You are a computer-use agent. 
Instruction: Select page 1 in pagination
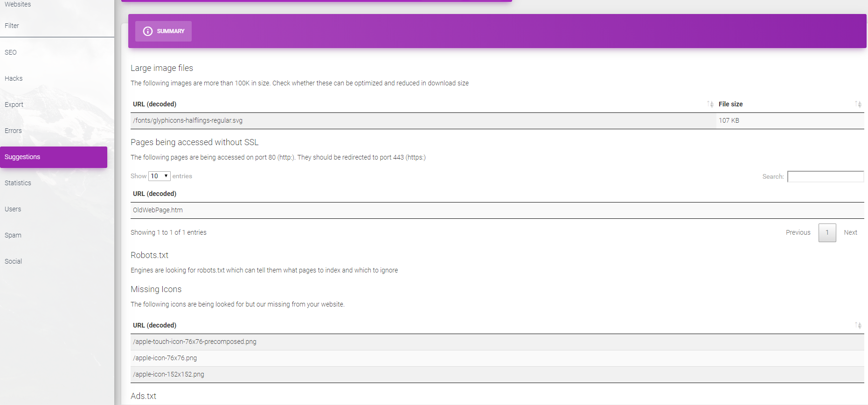827,232
